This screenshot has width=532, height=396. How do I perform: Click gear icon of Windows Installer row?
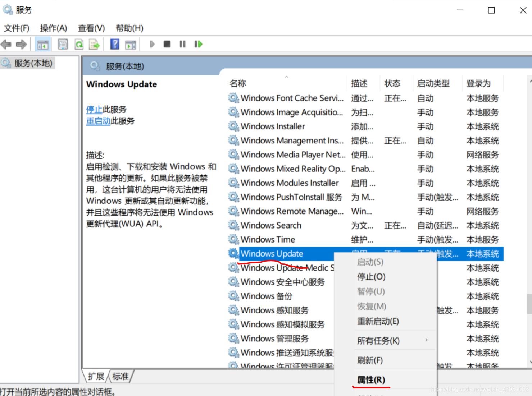[x=233, y=126]
